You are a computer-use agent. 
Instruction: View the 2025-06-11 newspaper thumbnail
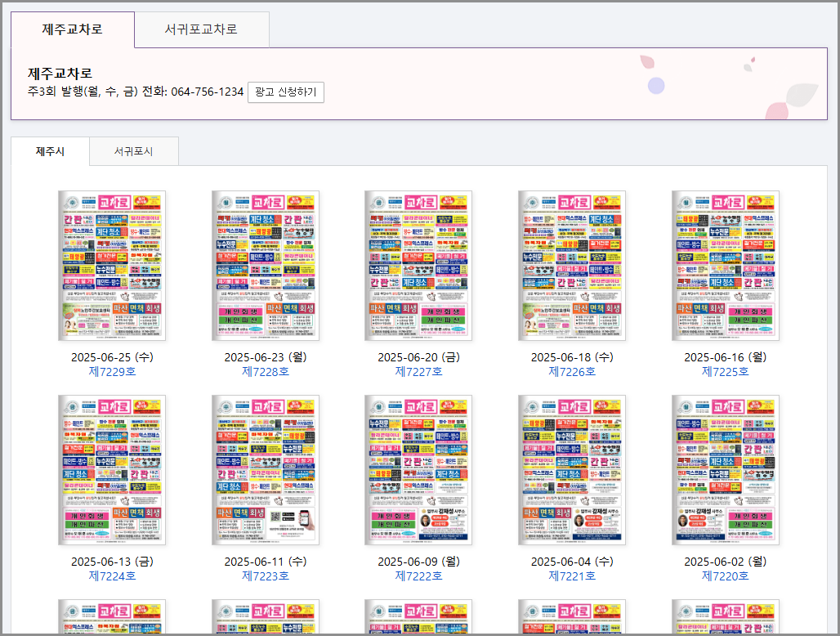point(265,471)
